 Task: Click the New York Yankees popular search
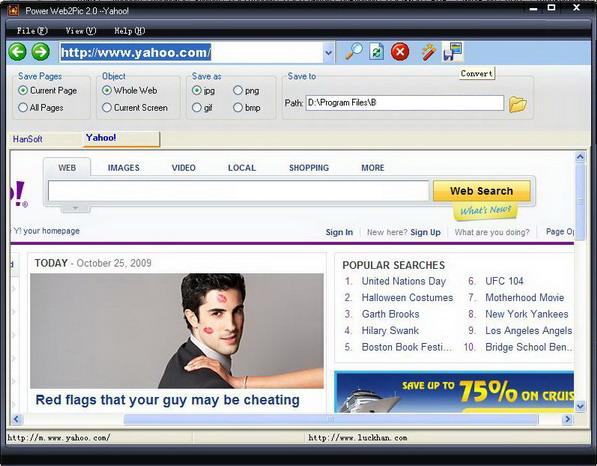527,314
